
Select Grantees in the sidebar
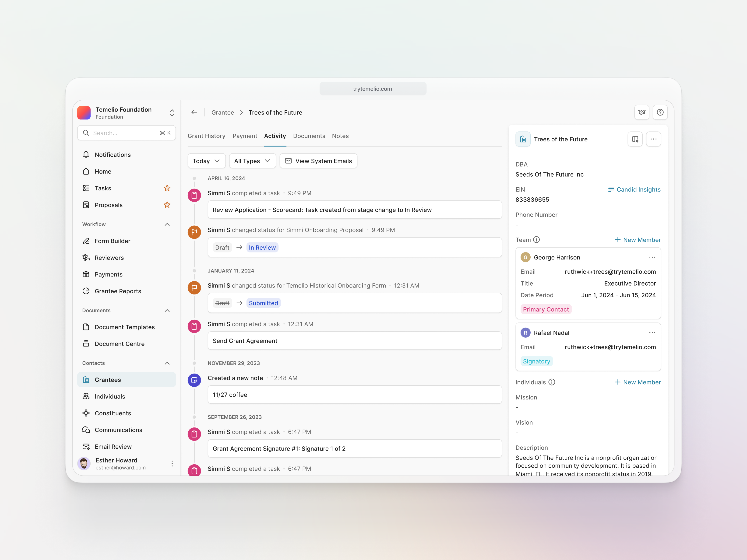click(126, 380)
